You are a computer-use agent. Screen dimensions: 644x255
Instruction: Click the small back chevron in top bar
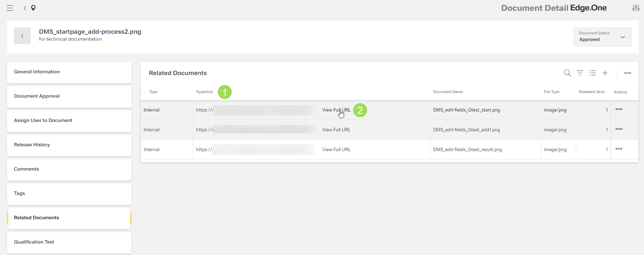(x=25, y=8)
